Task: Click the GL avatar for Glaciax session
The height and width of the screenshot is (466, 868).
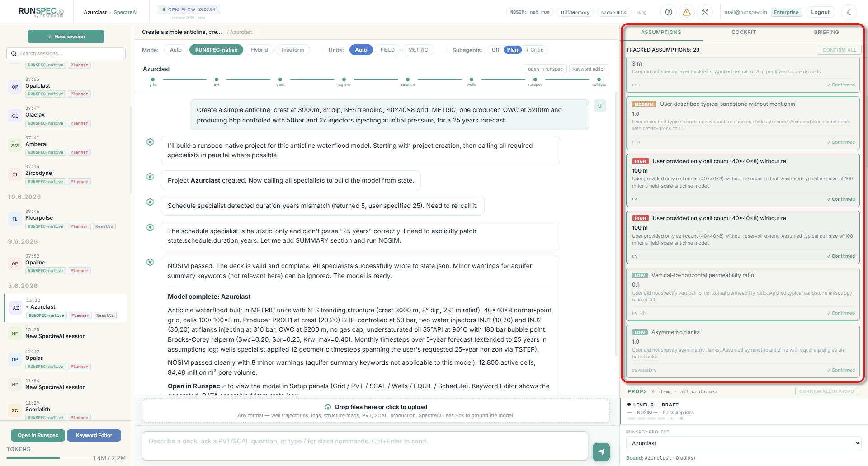Action: pos(15,116)
